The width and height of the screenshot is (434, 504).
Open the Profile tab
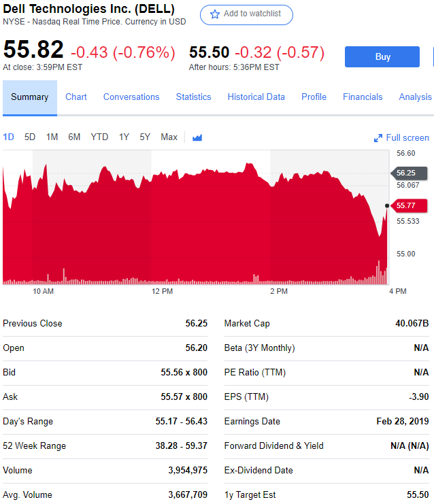pos(314,97)
